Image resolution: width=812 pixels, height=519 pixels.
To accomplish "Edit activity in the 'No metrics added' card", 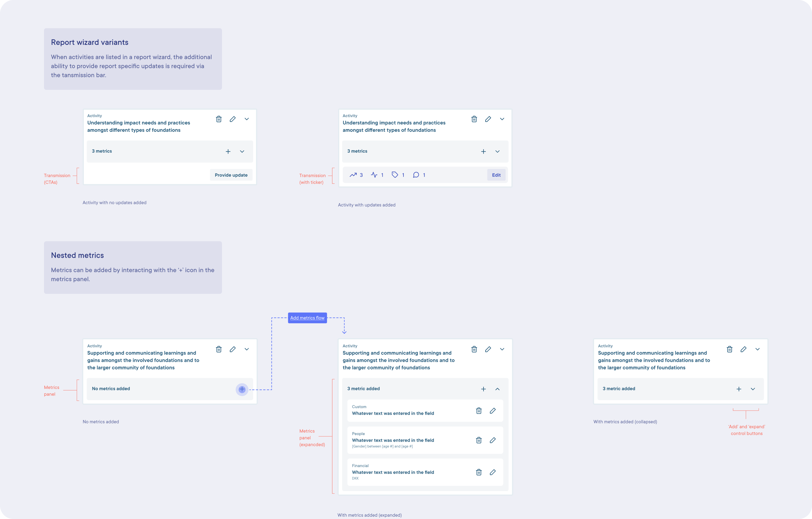I will click(x=233, y=349).
